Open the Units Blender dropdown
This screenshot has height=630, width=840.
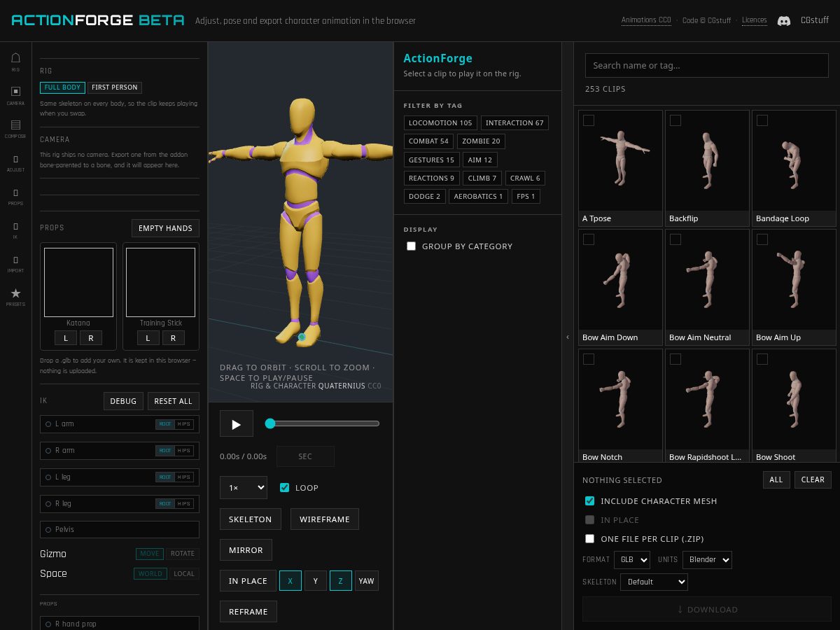[707, 559]
